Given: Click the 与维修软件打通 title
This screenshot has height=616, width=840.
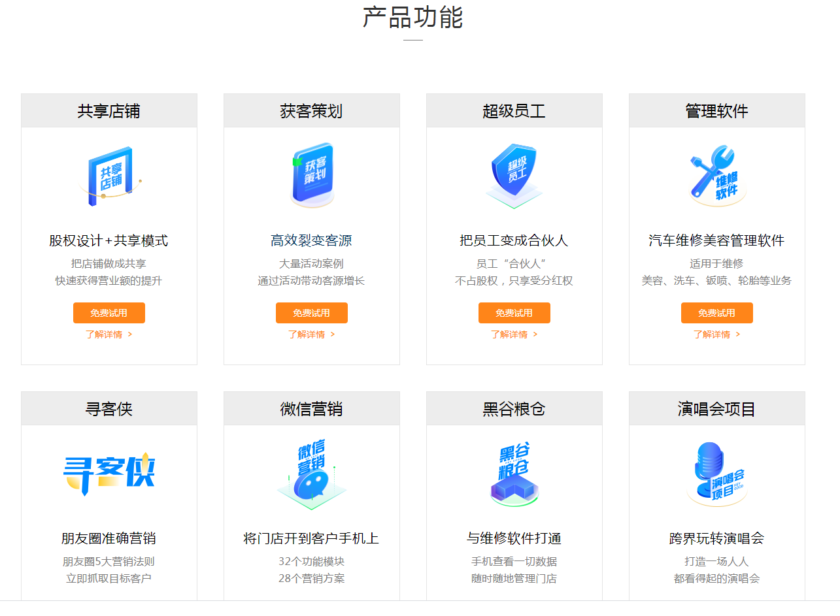Looking at the screenshot, I should (514, 538).
